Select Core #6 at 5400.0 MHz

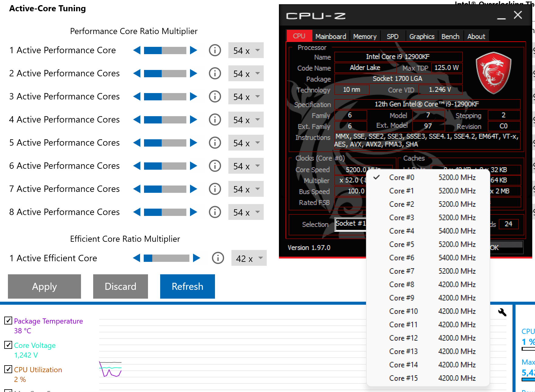[428, 258]
